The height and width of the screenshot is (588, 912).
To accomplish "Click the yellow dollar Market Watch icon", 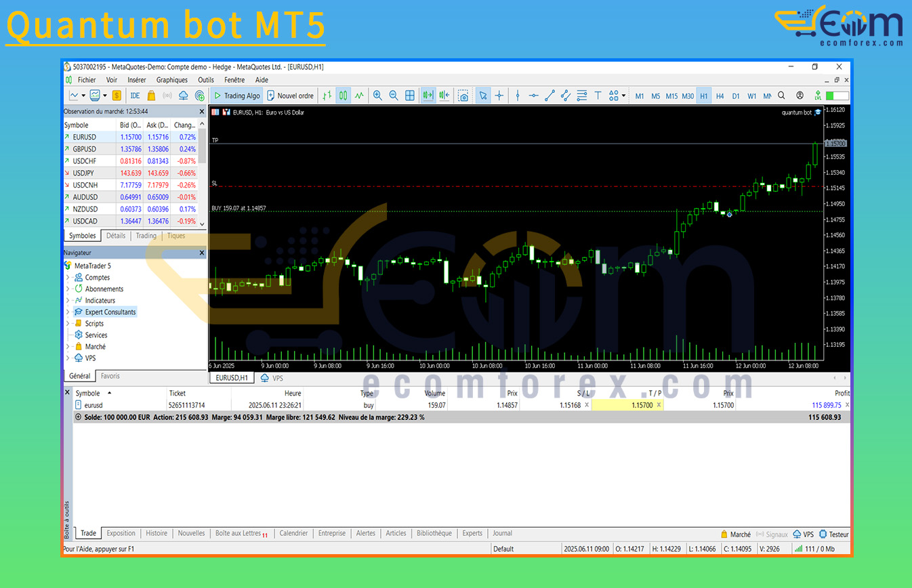I will click(117, 96).
